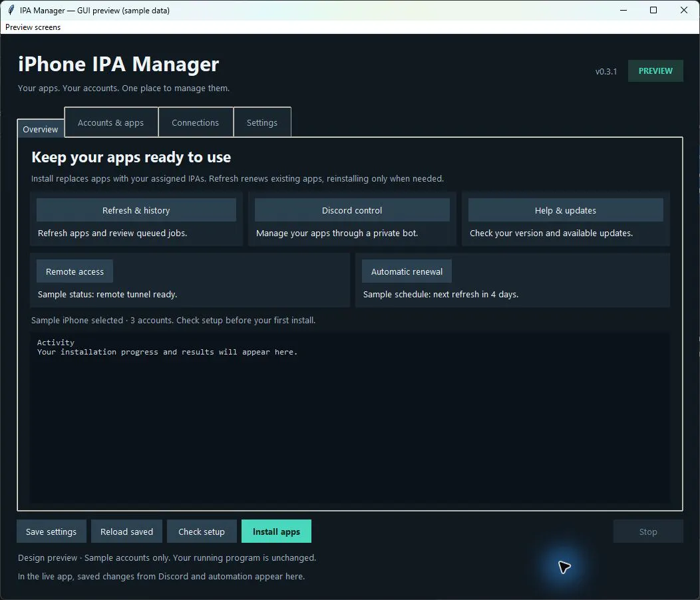
Task: Click 'Your installation progress and results' log line
Action: pos(168,352)
